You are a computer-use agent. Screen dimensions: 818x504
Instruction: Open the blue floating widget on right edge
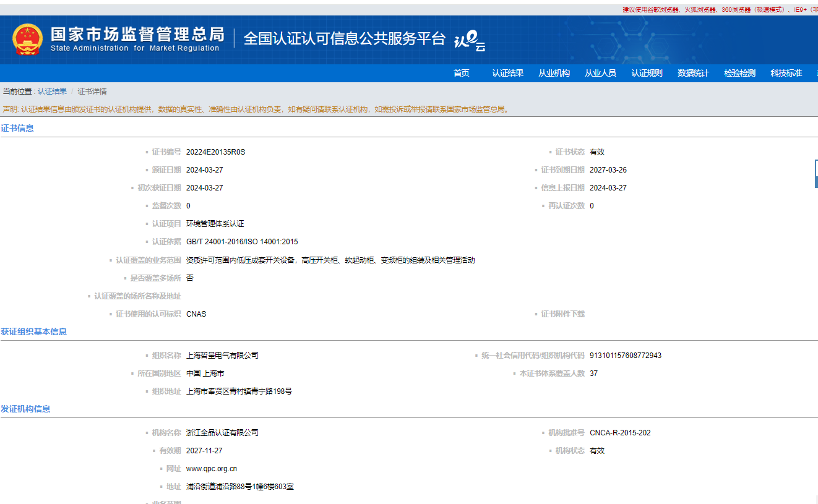[816, 174]
